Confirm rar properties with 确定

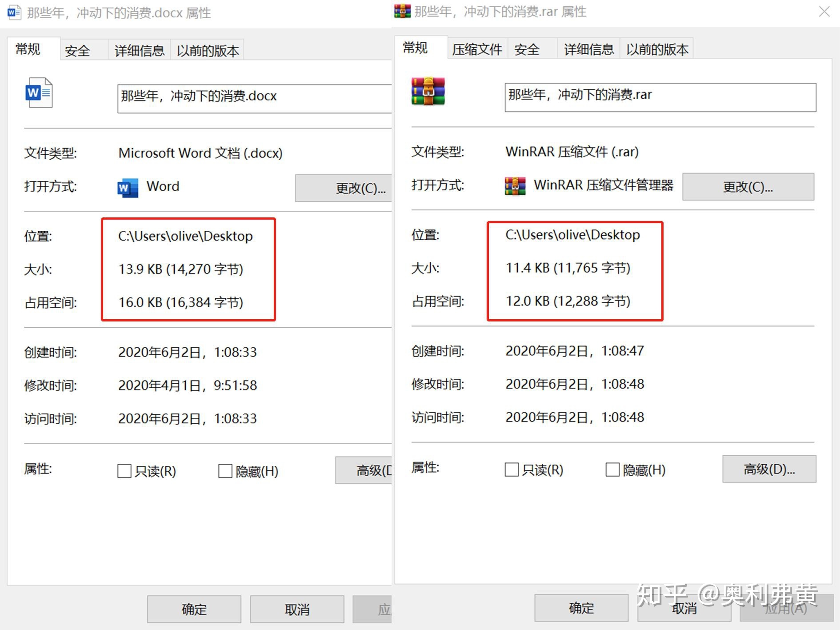pos(580,608)
